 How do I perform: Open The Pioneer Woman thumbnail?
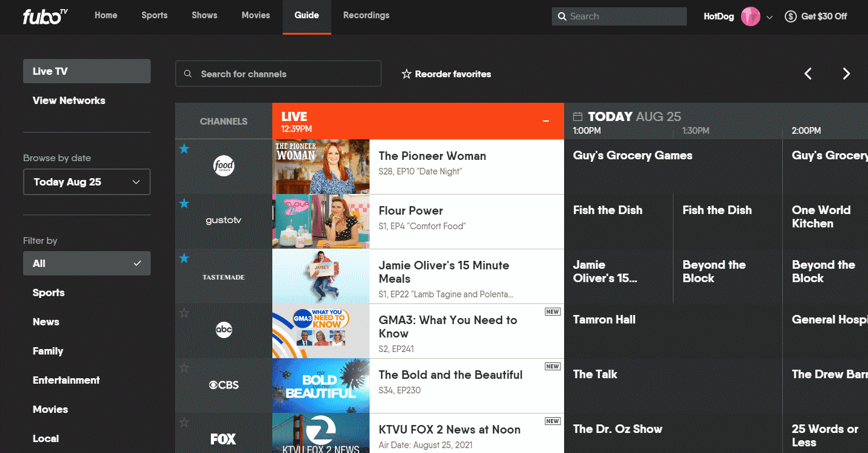(x=321, y=167)
